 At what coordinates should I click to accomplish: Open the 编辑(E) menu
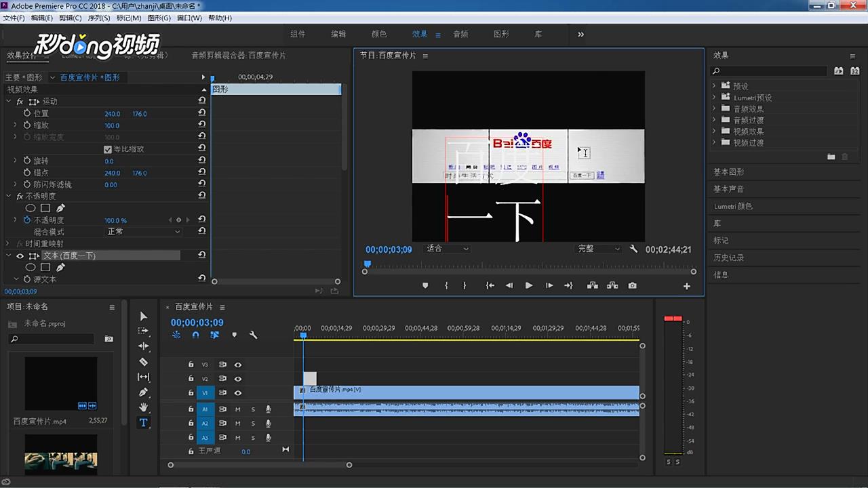click(x=42, y=18)
